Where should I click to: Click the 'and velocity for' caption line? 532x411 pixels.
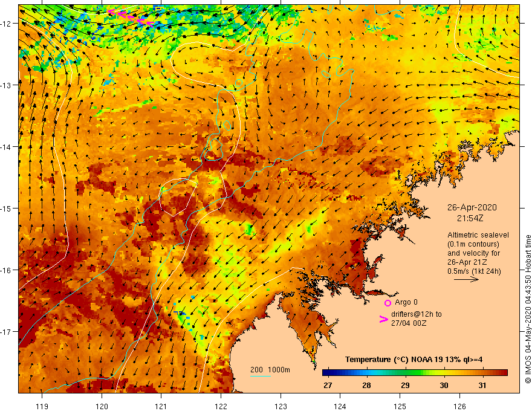473,253
